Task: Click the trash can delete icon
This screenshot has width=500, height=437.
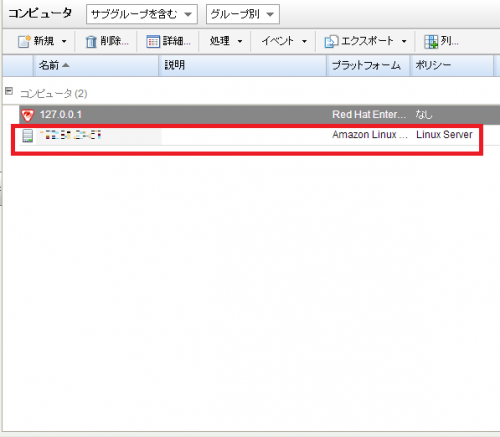Action: coord(91,42)
